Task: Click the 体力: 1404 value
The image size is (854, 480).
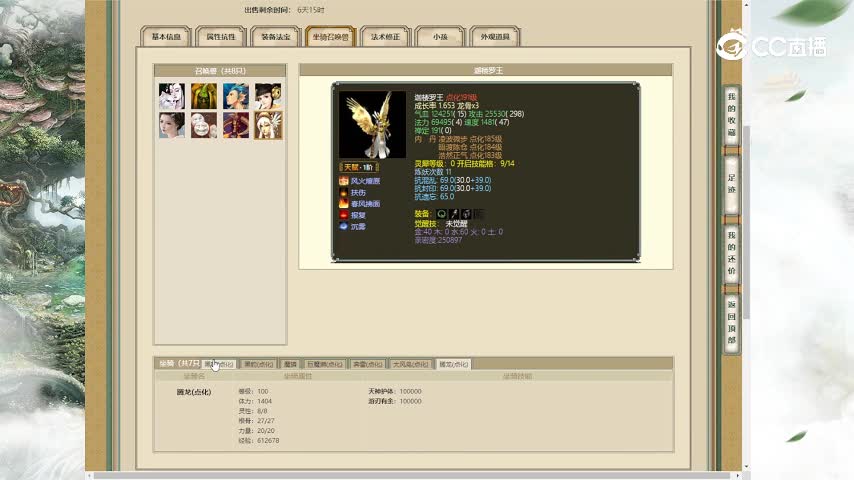Action: tap(255, 401)
